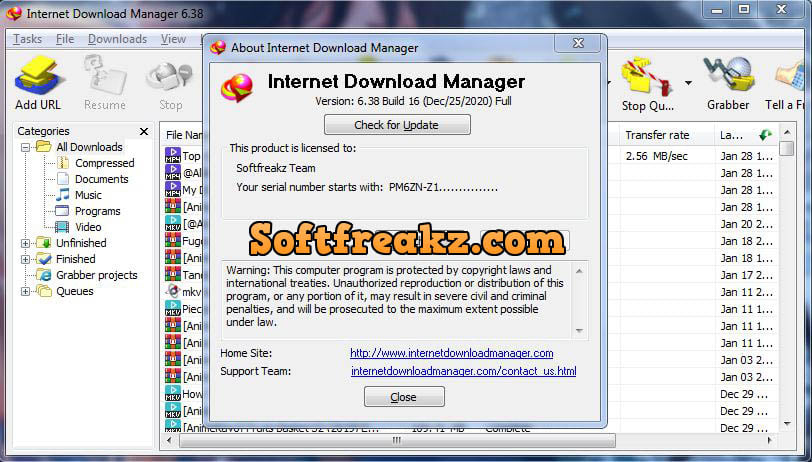Click Close button in About dialog
812x462 pixels.
pyautogui.click(x=404, y=397)
